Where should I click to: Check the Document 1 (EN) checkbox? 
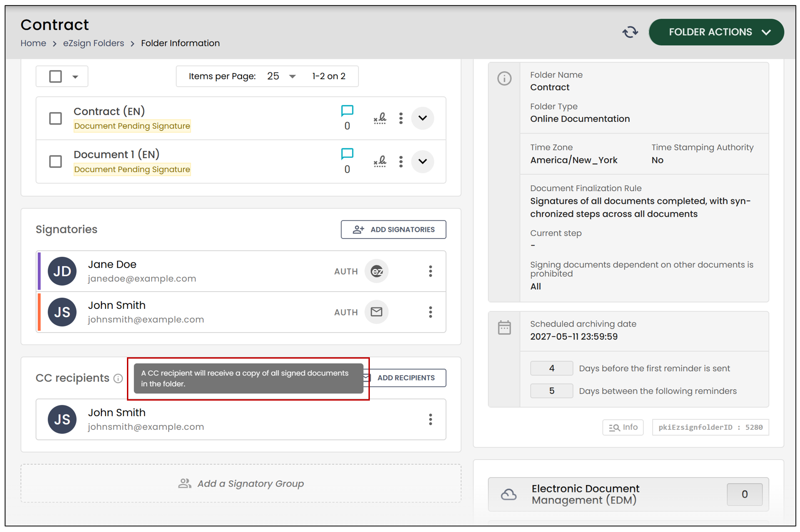pyautogui.click(x=56, y=162)
